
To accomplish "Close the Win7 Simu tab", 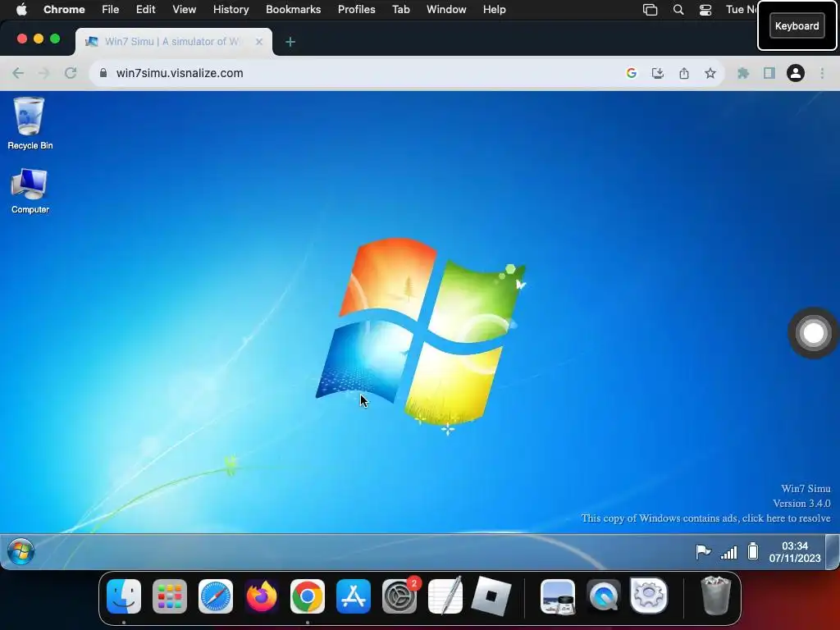I will pyautogui.click(x=259, y=42).
